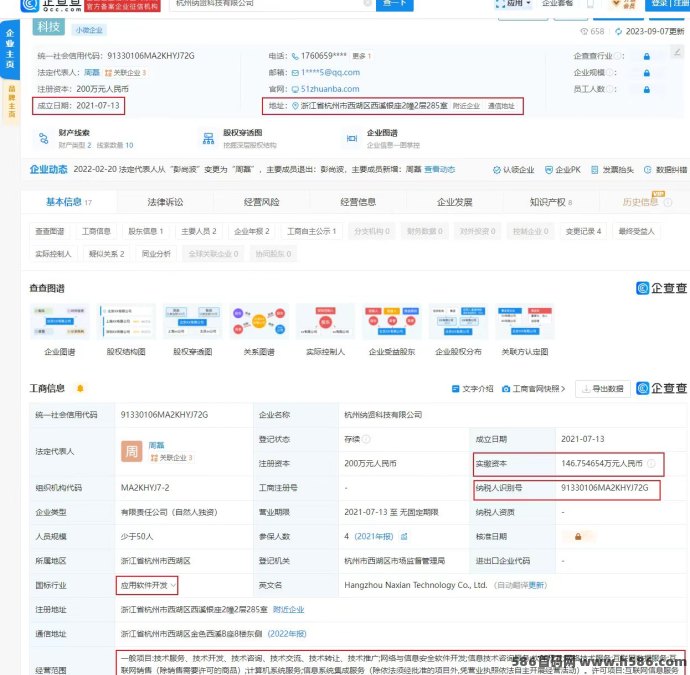Jump to the 疑似关系 2 section
Image resolution: width=690 pixels, height=675 pixels.
pos(106,254)
